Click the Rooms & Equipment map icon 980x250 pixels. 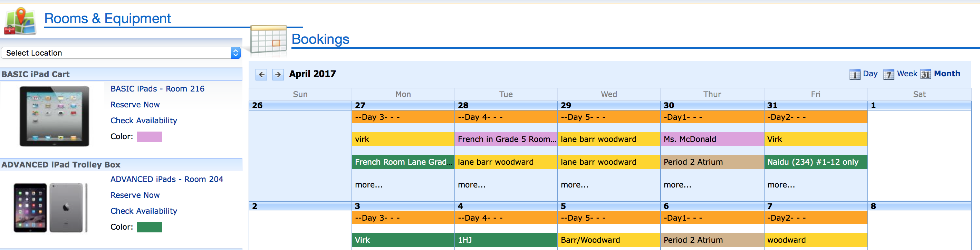point(20,21)
